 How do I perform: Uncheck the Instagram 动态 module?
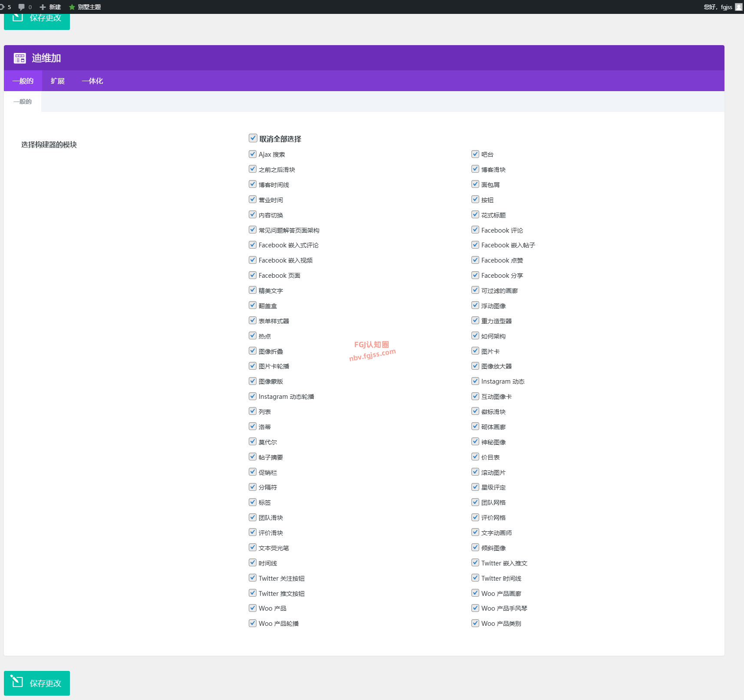point(475,381)
